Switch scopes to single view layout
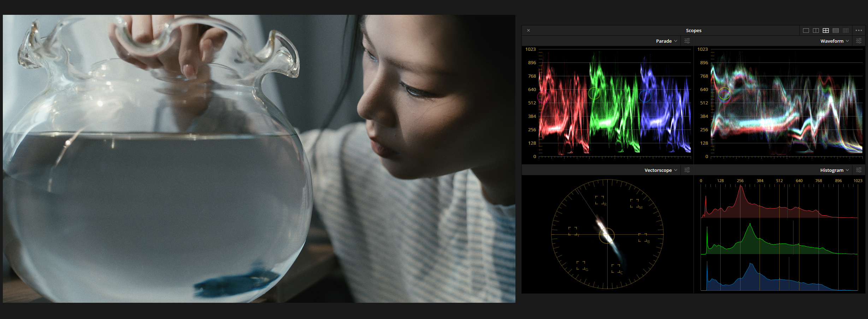This screenshot has width=868, height=319. (x=806, y=31)
